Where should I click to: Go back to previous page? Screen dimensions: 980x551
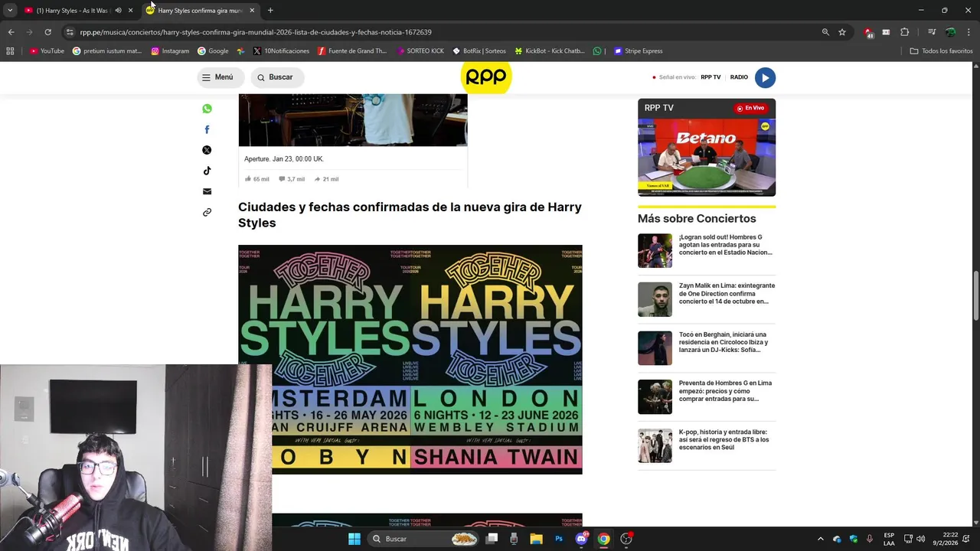11,32
